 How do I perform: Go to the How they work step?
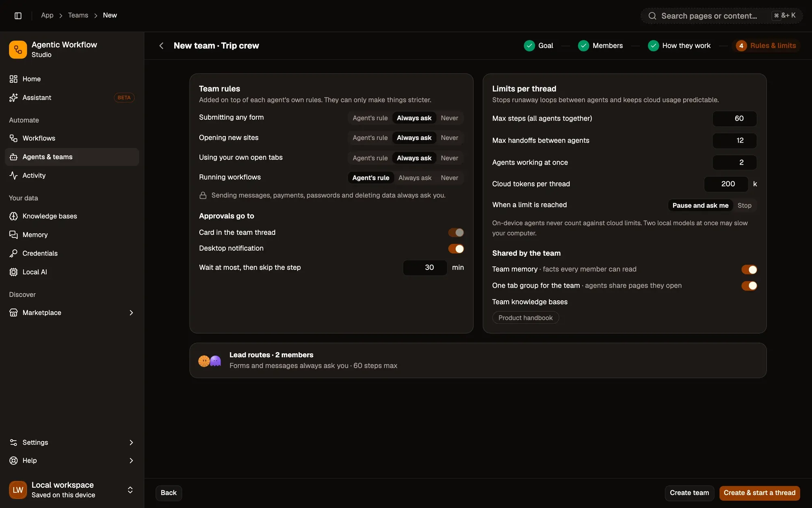click(679, 46)
